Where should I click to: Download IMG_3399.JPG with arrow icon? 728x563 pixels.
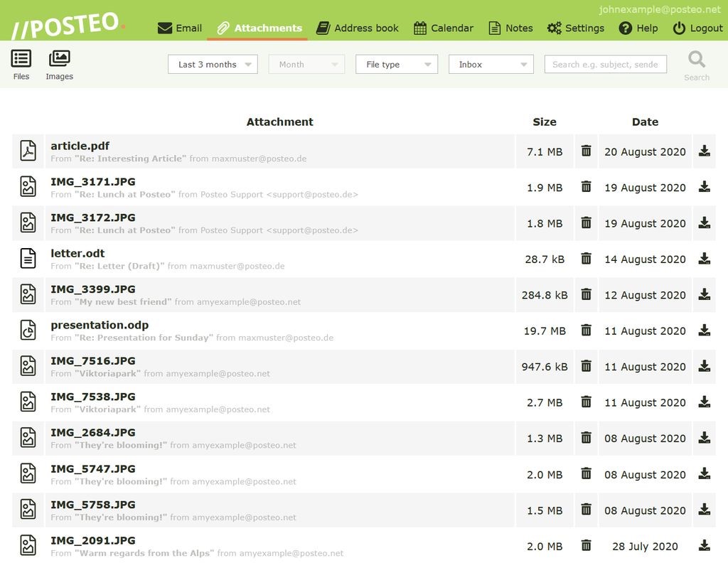(704, 294)
